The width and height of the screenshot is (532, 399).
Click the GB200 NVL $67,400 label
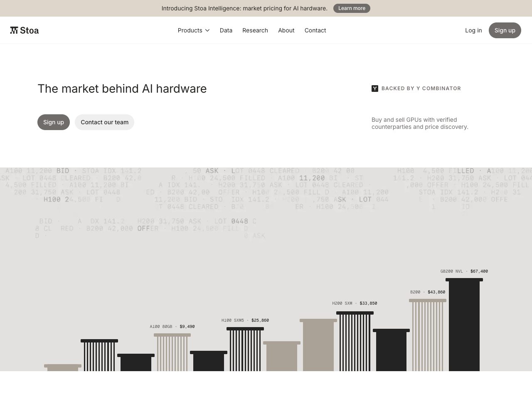pyautogui.click(x=464, y=271)
